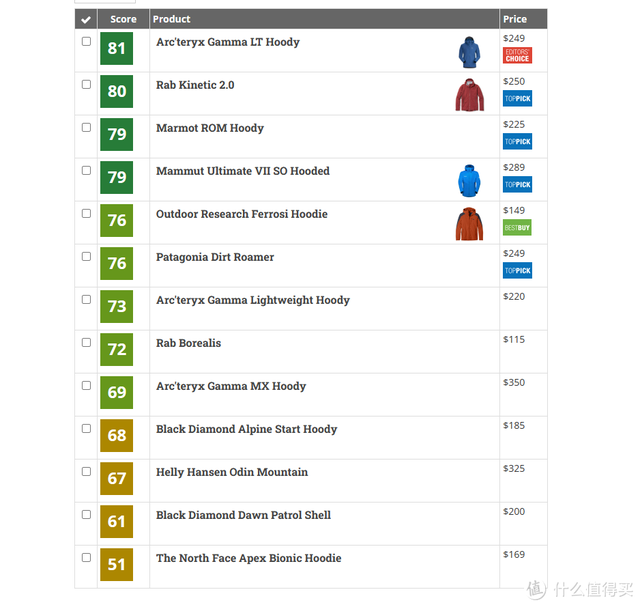The height and width of the screenshot is (607, 640).
Task: Click Top Pick badge for Rab Kinetic 2.0
Action: click(x=517, y=98)
